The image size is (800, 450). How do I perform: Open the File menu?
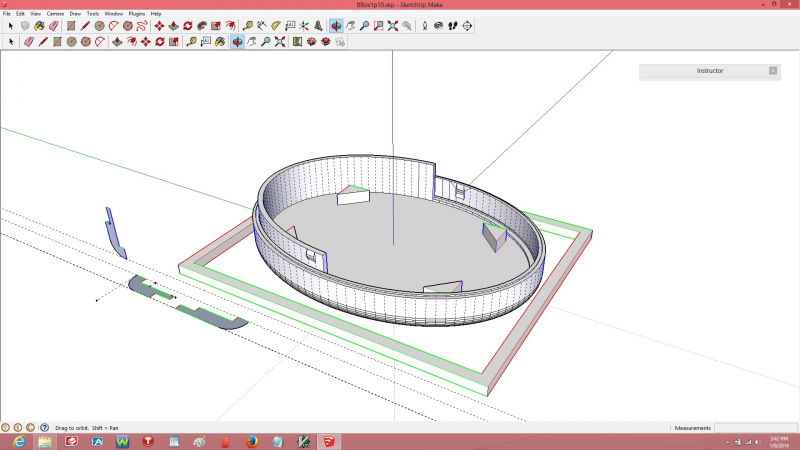coord(6,13)
